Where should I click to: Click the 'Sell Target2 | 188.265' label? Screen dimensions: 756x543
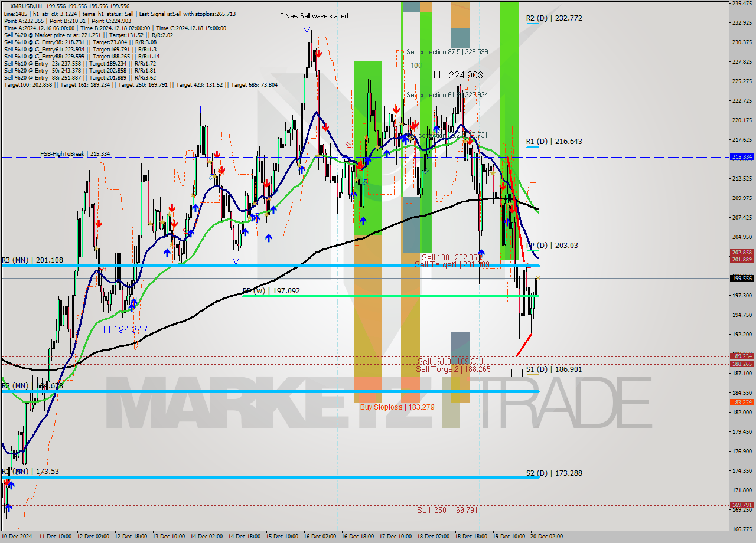point(453,369)
